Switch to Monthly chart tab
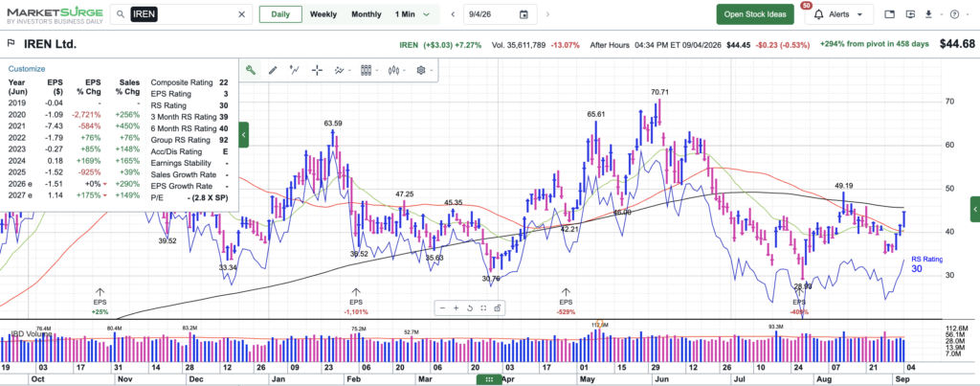The width and height of the screenshot is (980, 386). (x=367, y=14)
